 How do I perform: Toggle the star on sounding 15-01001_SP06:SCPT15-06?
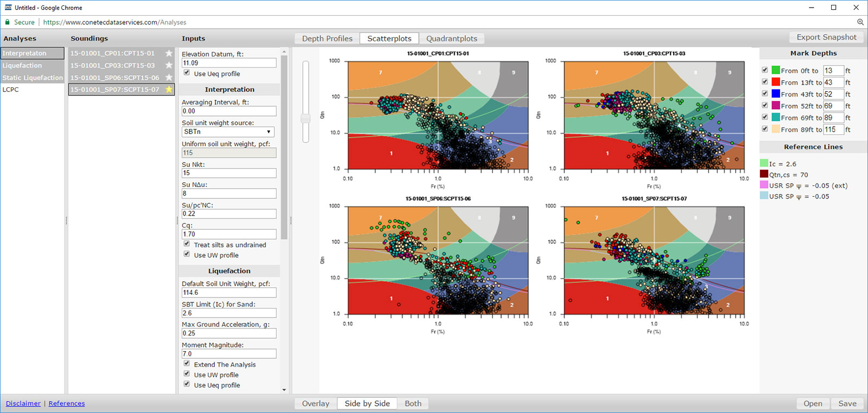pyautogui.click(x=169, y=78)
